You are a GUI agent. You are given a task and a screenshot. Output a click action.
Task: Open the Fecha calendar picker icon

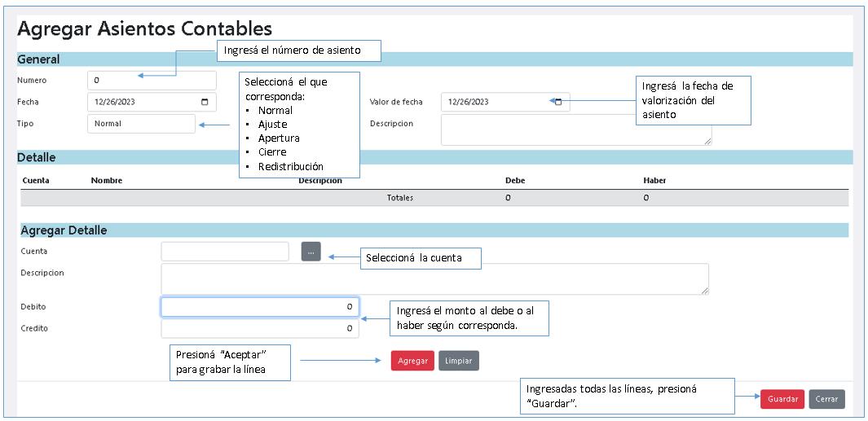coord(204,102)
